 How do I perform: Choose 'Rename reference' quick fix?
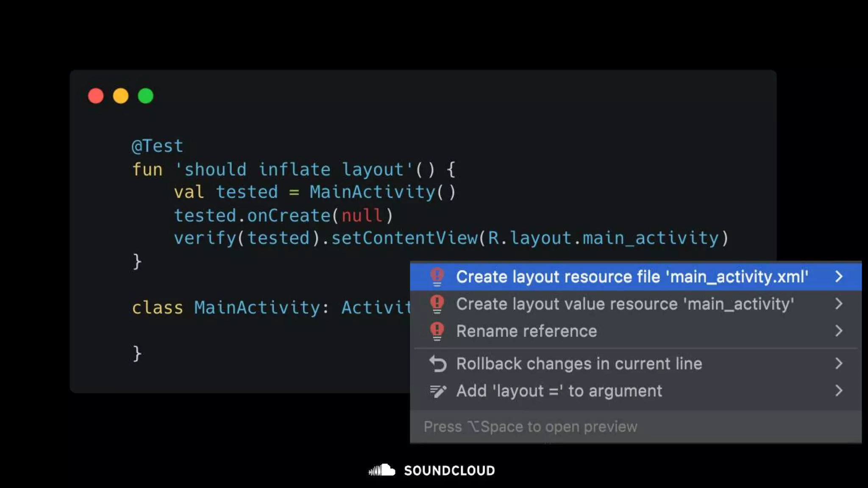coord(526,331)
